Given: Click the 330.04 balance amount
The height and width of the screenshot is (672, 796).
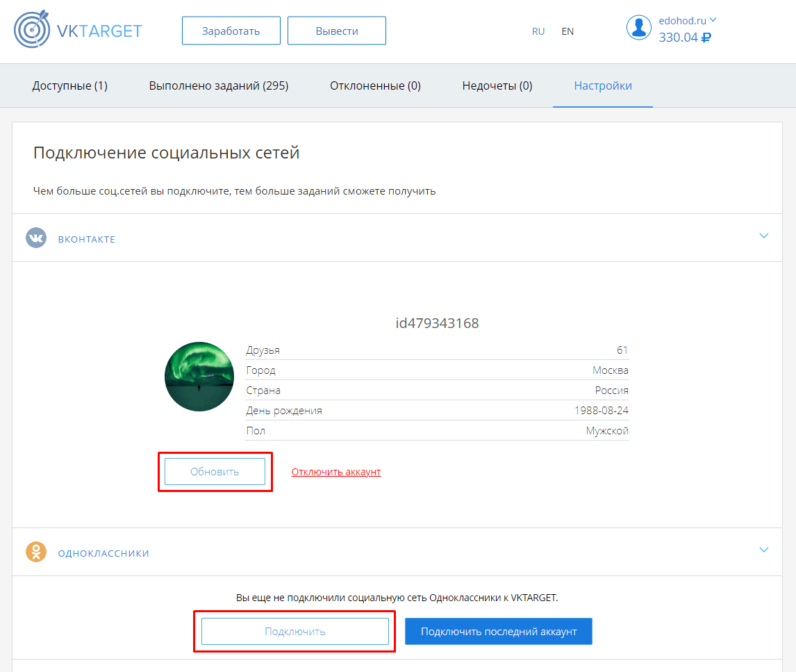Looking at the screenshot, I should [678, 38].
